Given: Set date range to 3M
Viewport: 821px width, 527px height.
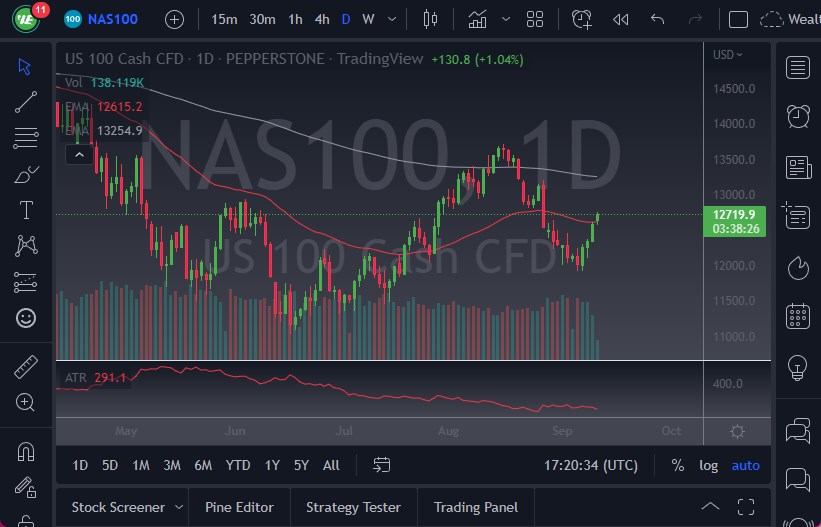Looking at the screenshot, I should (172, 465).
